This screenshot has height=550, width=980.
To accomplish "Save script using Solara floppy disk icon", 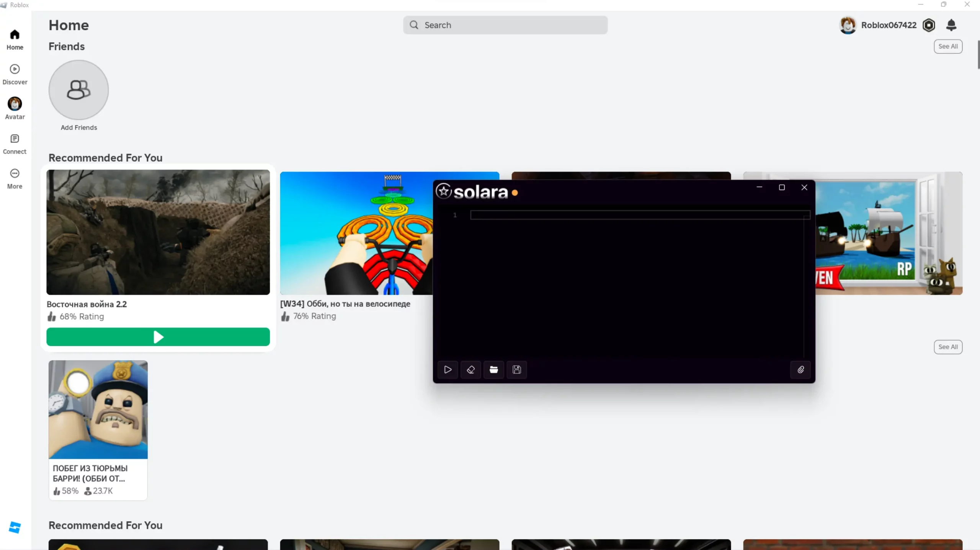I will [x=516, y=370].
